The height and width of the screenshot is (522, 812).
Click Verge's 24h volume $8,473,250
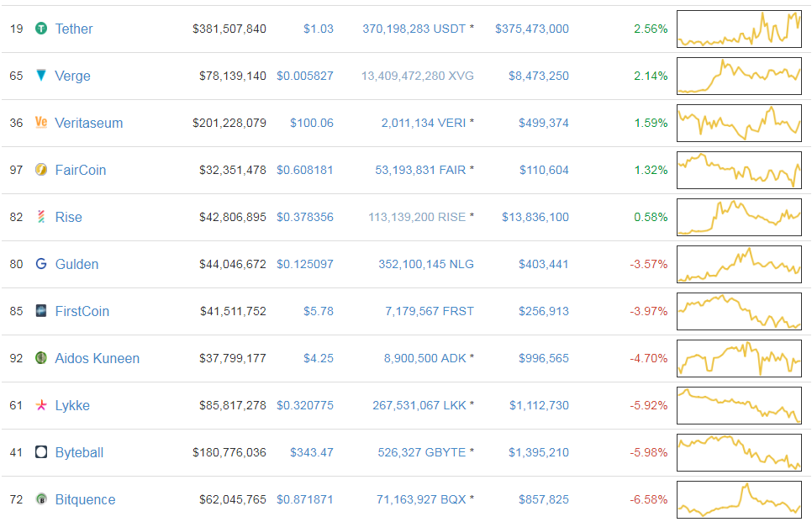click(539, 76)
